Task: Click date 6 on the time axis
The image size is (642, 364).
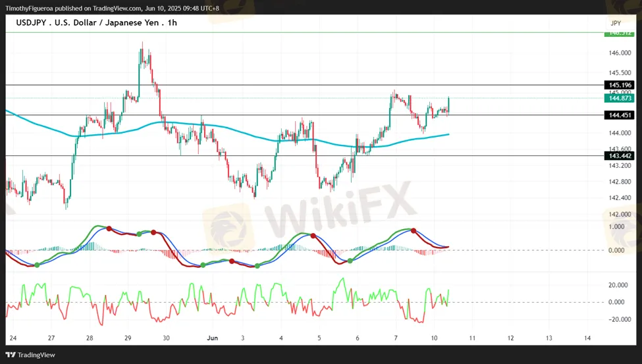Action: click(x=358, y=338)
